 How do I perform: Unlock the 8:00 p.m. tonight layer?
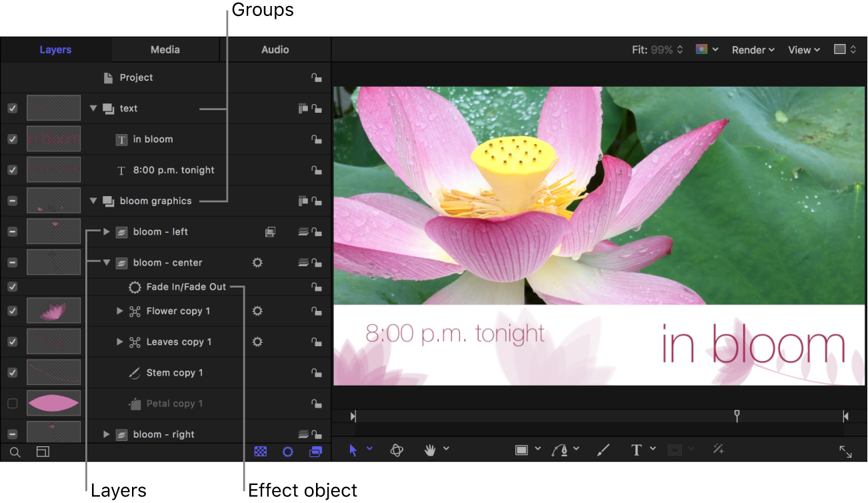tap(317, 169)
